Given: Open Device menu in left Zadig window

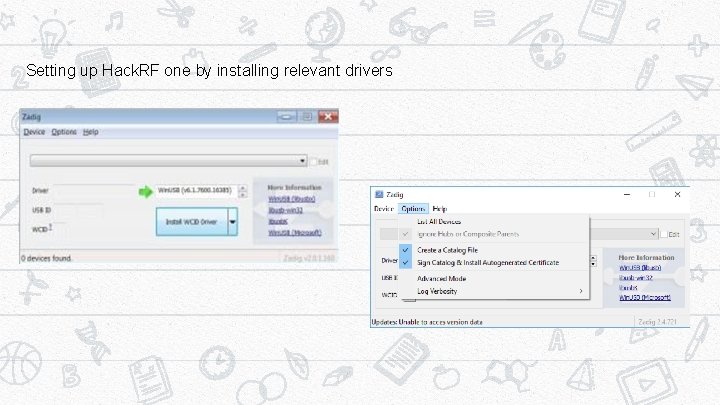Looking at the screenshot, I should pos(34,132).
